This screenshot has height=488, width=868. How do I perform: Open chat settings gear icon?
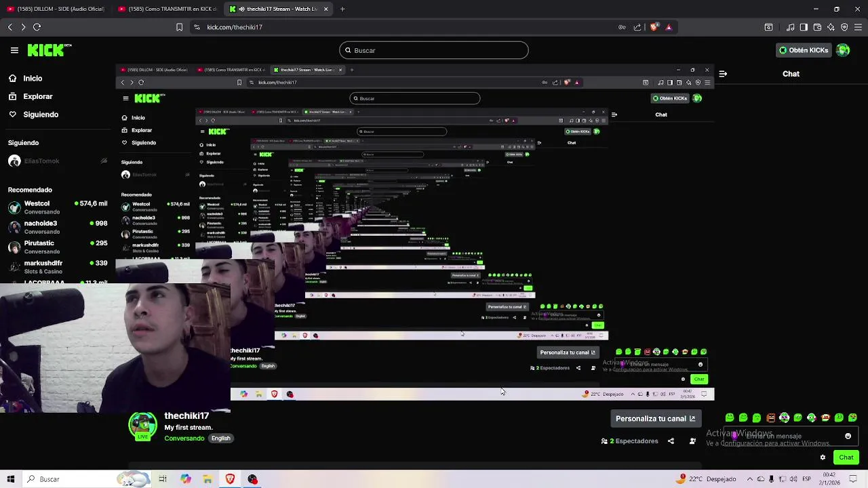pyautogui.click(x=823, y=457)
